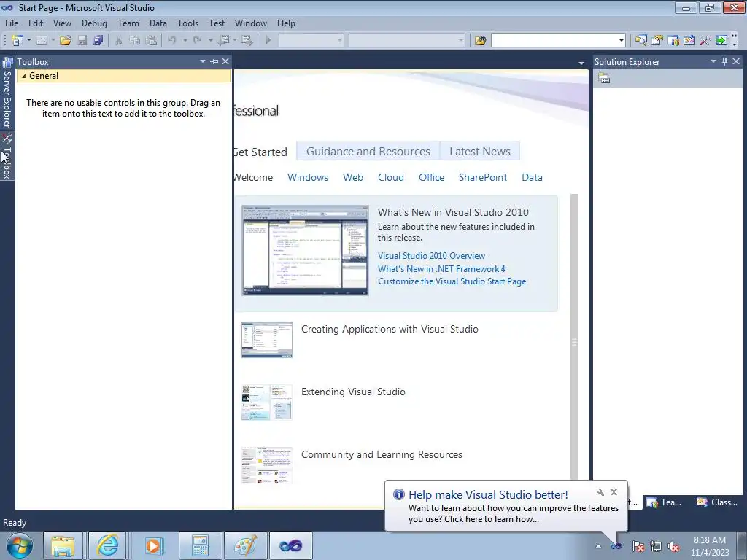Open the Properties Window toolbar icon
The width and height of the screenshot is (747, 560).
pos(657,41)
